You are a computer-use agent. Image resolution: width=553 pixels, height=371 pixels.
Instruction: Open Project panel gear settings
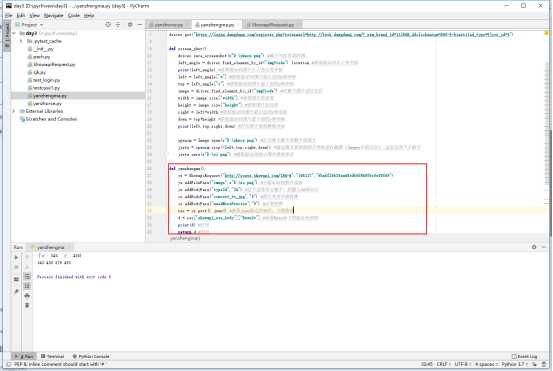pyautogui.click(x=130, y=24)
